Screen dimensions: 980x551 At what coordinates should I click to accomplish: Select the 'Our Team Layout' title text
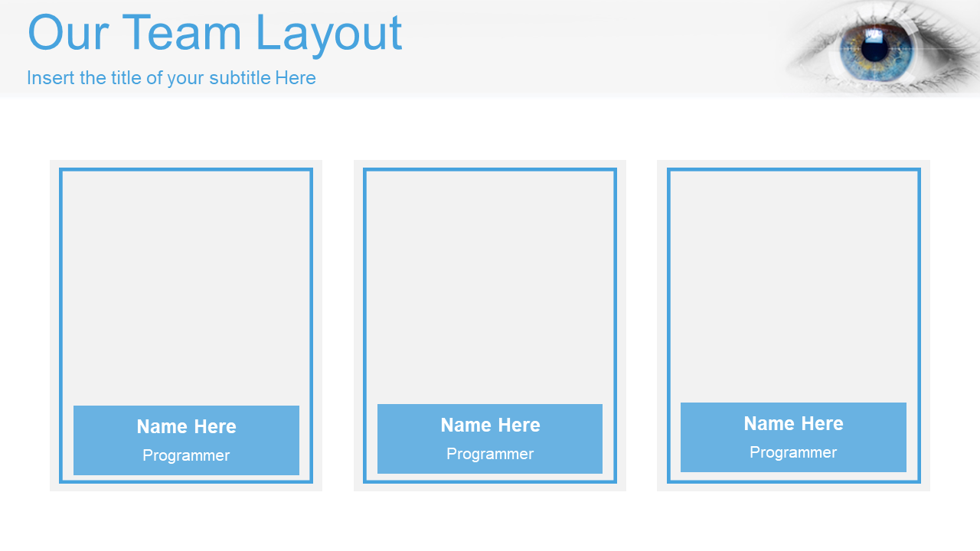coord(214,34)
